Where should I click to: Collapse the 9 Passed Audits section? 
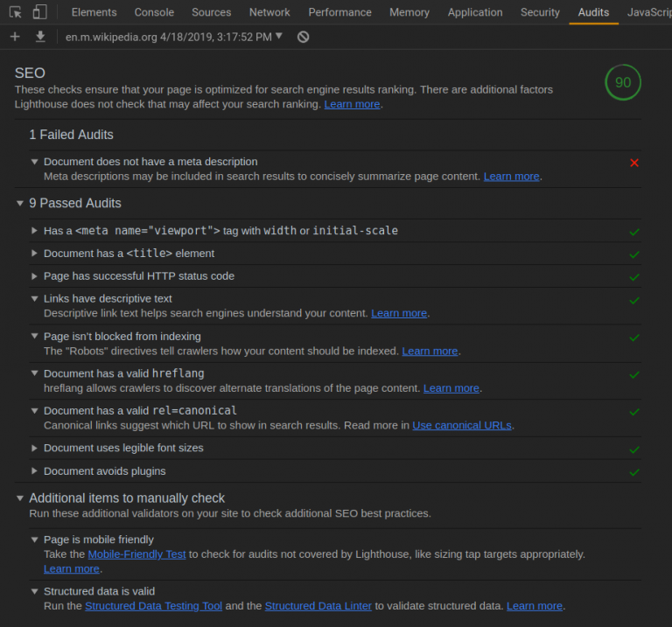[x=20, y=204]
